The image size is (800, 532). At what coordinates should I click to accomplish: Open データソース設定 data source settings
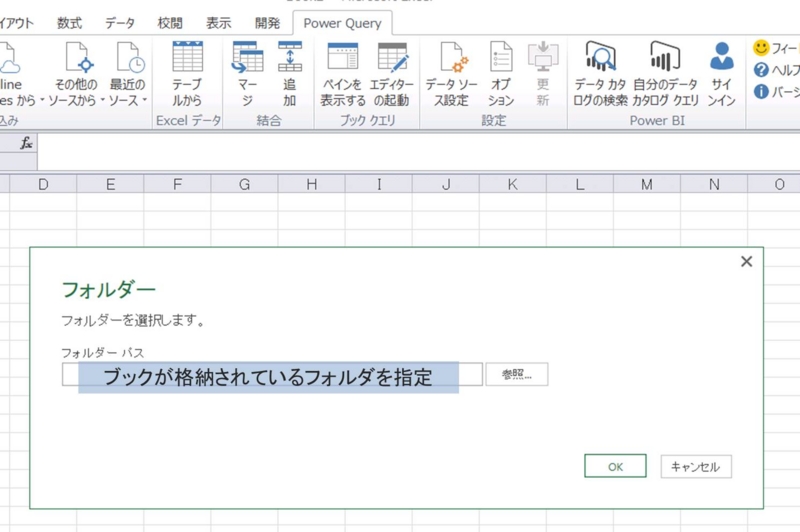click(x=453, y=57)
